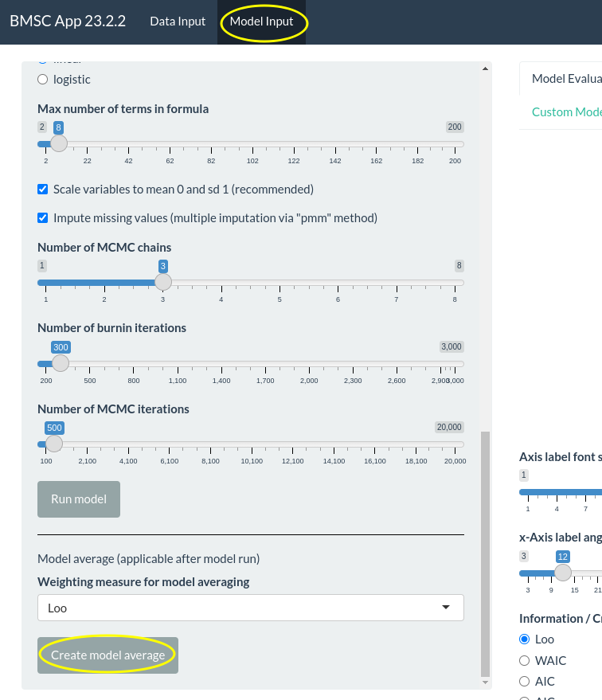
Task: Disable Impute missing values option
Action: pyautogui.click(x=42, y=217)
